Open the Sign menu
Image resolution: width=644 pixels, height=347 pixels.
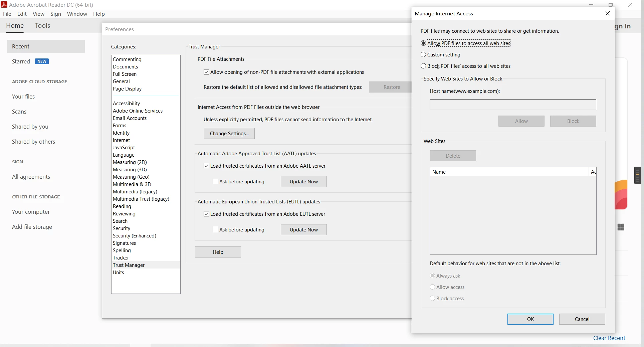(56, 14)
